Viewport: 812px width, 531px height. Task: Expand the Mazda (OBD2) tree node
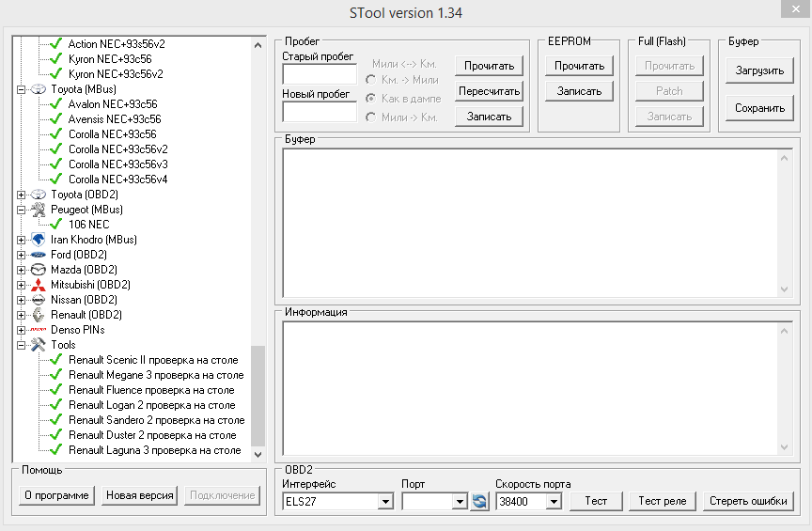(22, 270)
